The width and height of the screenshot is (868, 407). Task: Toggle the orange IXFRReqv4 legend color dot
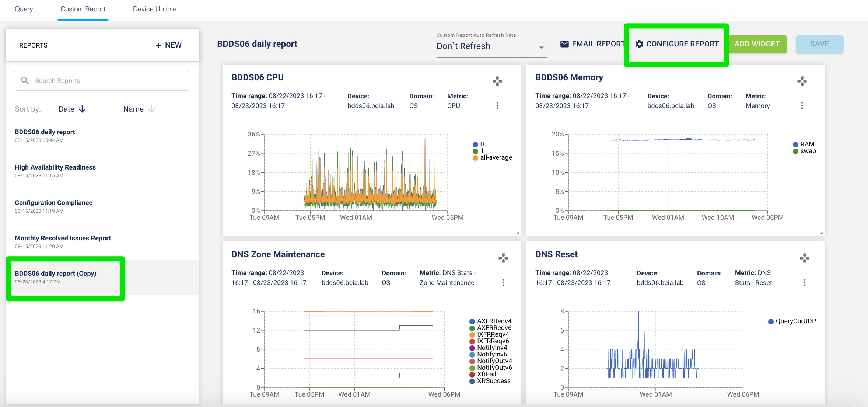click(472, 335)
